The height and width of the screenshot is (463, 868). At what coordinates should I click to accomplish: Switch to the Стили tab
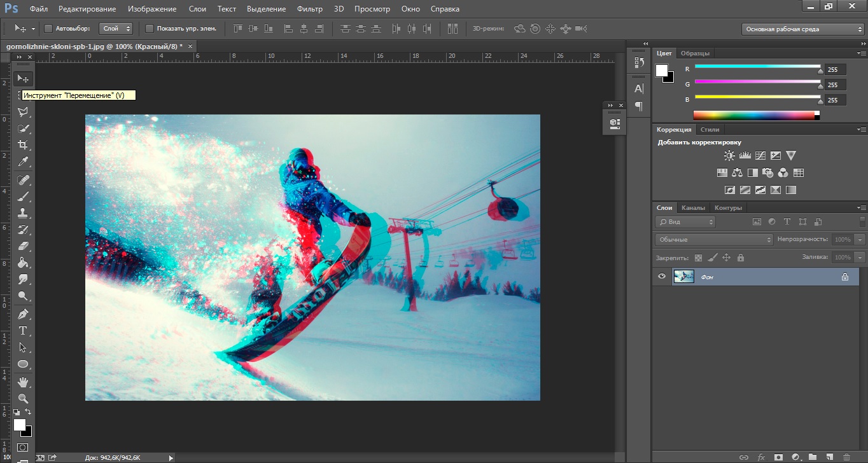(x=710, y=129)
